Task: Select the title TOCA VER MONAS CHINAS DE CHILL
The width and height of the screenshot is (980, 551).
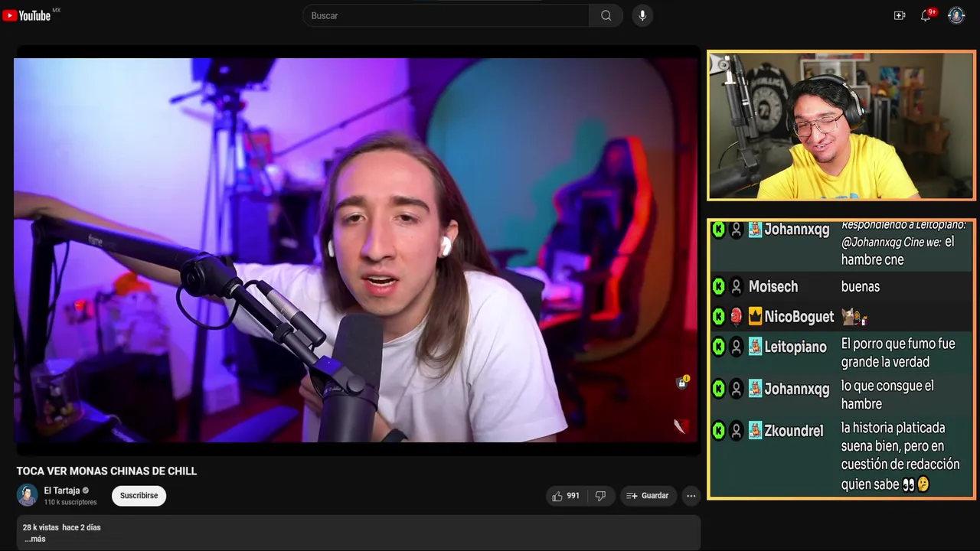Action: pos(106,471)
